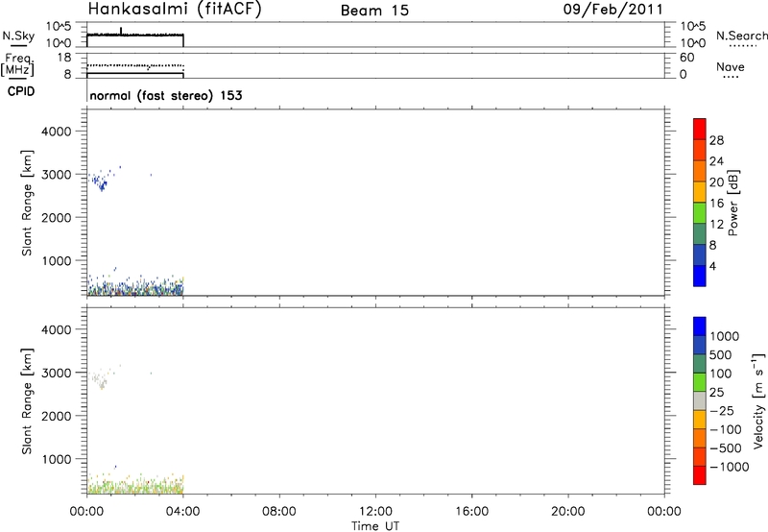Click '-1000' on the velocity scale
768x532 pixels.
[x=730, y=467]
